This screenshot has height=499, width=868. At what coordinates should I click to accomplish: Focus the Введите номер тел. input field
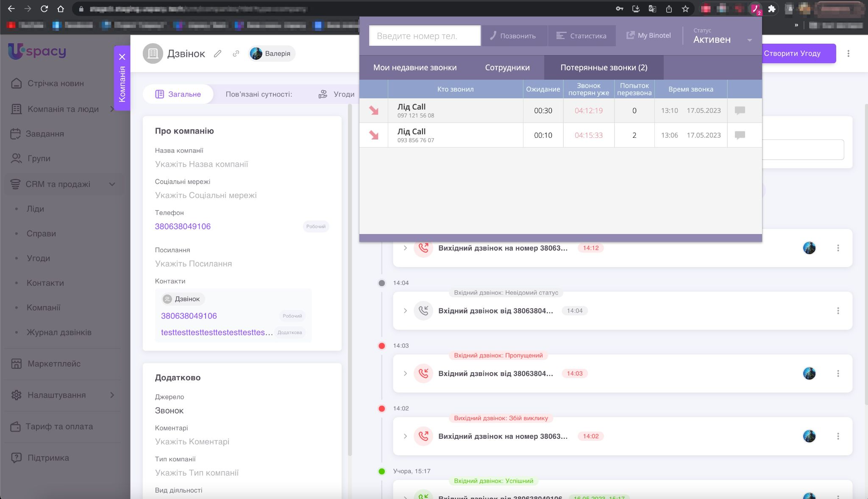(425, 36)
